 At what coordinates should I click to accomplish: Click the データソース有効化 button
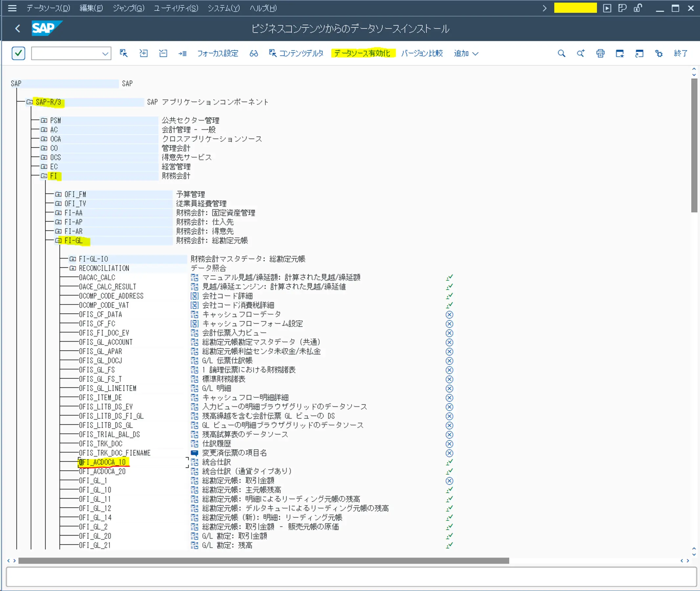pyautogui.click(x=362, y=53)
